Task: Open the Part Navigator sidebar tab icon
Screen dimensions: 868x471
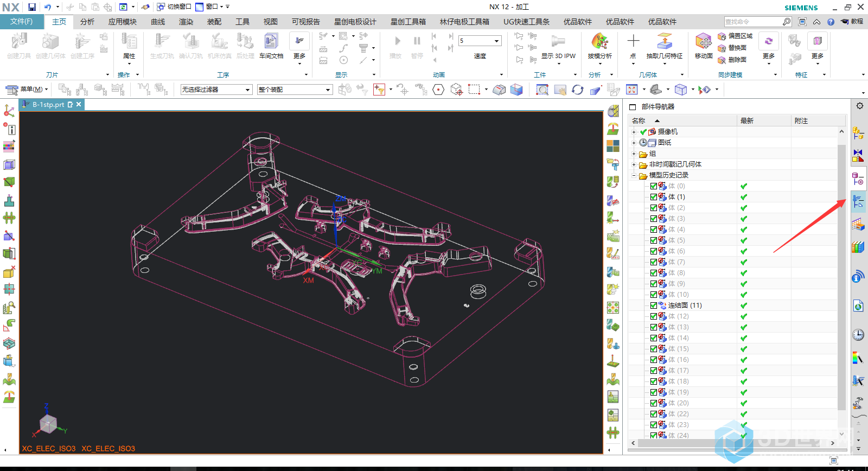Action: (858, 179)
